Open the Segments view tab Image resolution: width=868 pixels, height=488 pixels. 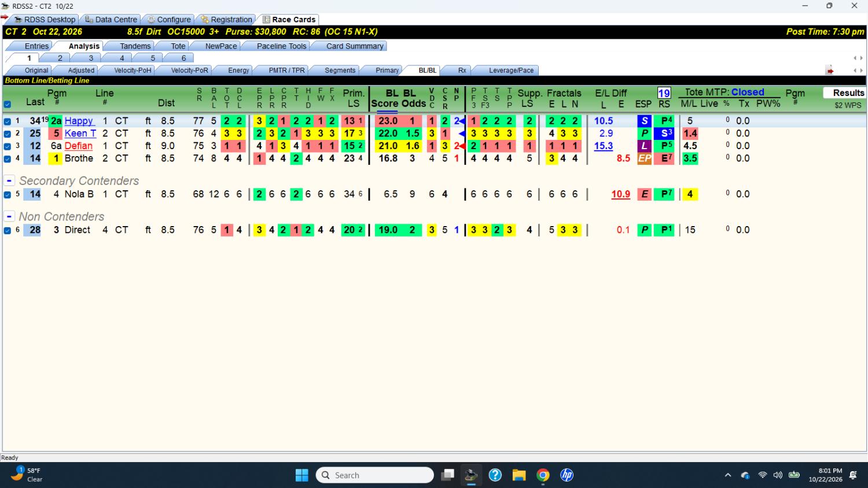point(340,71)
